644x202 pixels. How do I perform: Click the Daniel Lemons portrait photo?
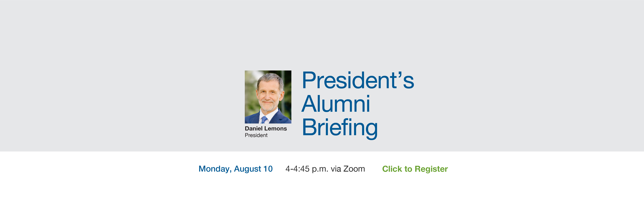[x=268, y=97]
